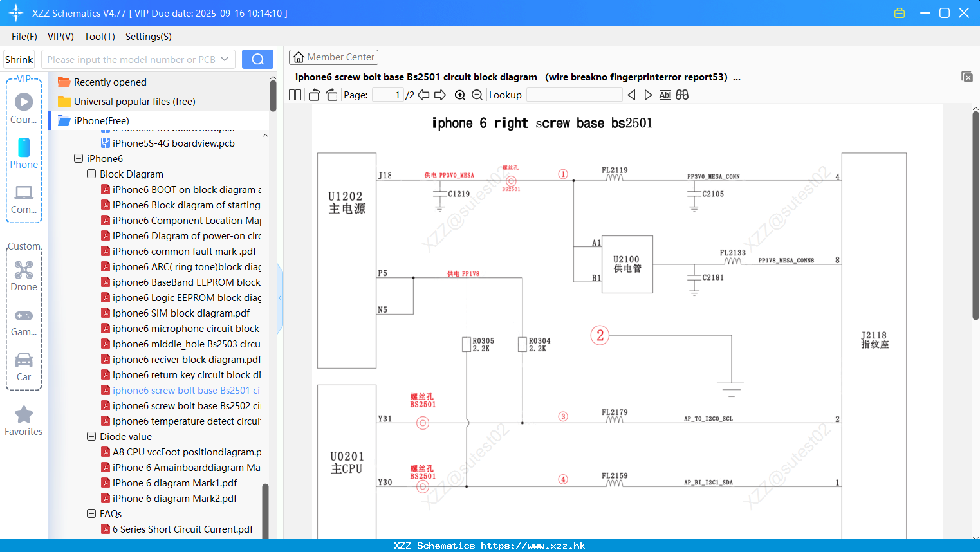This screenshot has width=980, height=552.
Task: Open iPhone6 Component Location Map file
Action: point(181,220)
